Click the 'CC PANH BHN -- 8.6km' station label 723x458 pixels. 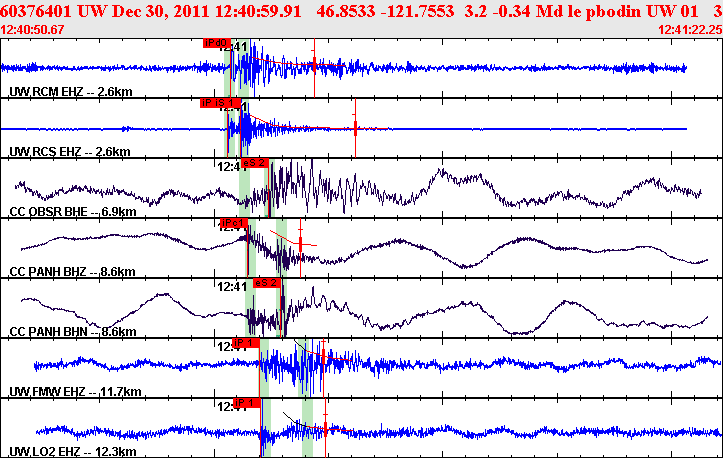pyautogui.click(x=73, y=332)
